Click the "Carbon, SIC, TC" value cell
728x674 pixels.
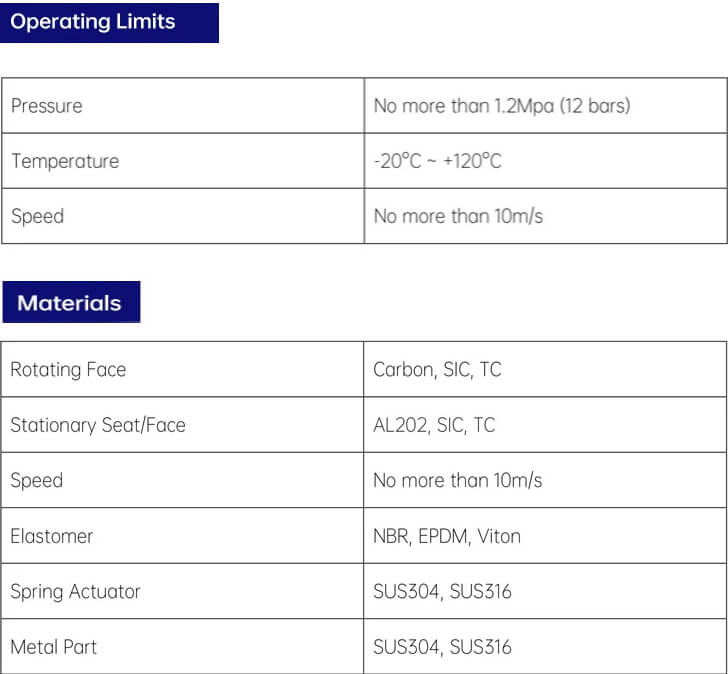pos(437,370)
